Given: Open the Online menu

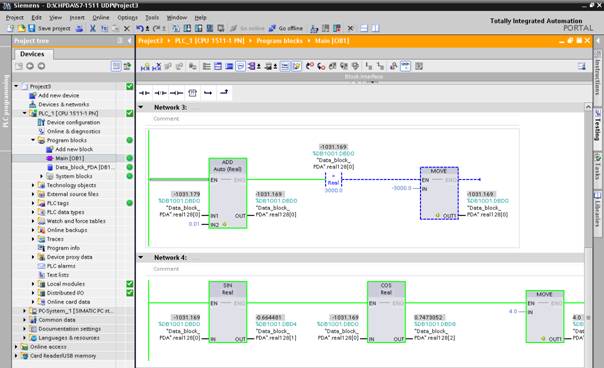Looking at the screenshot, I should [x=101, y=18].
